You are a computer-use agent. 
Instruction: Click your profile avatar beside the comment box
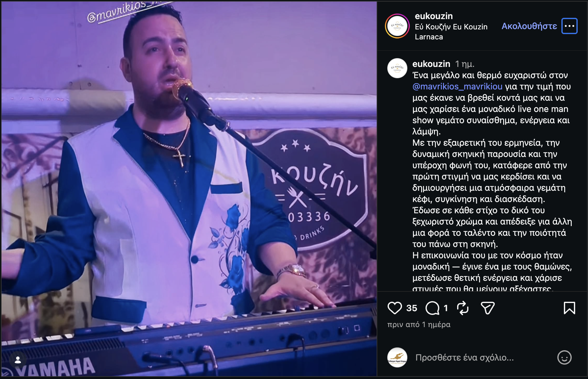[397, 357]
